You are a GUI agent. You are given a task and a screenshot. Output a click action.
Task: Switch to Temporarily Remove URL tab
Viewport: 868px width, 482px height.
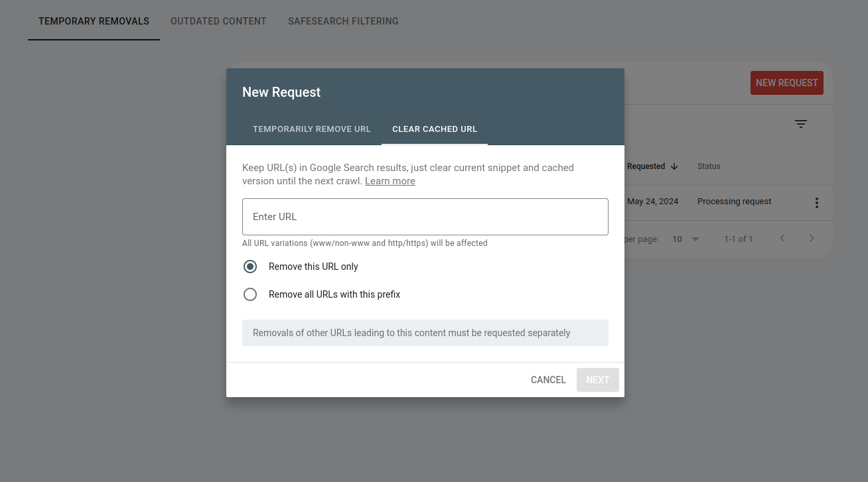pos(312,129)
